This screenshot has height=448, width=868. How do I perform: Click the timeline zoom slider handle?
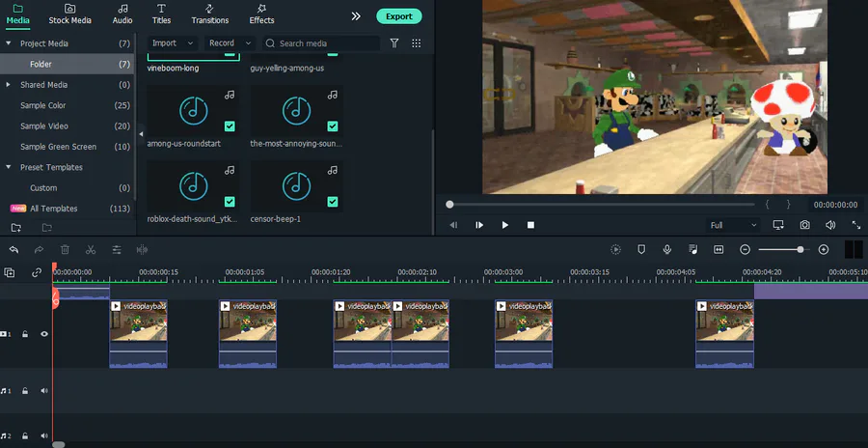coord(800,249)
